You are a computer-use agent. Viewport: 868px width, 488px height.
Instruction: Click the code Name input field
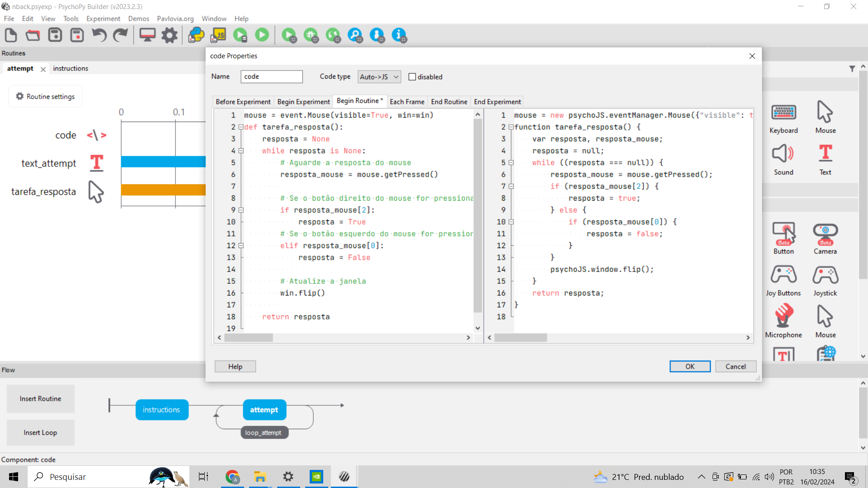coord(271,77)
